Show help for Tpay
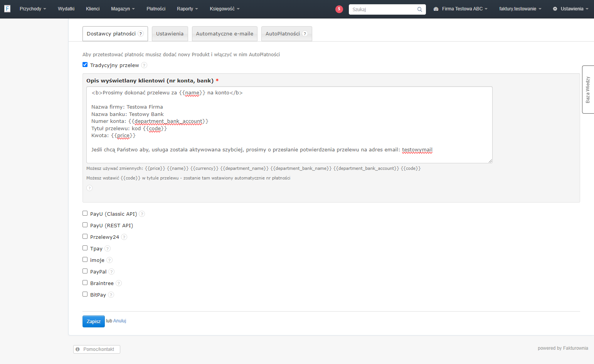Image resolution: width=594 pixels, height=364 pixels. pos(108,248)
